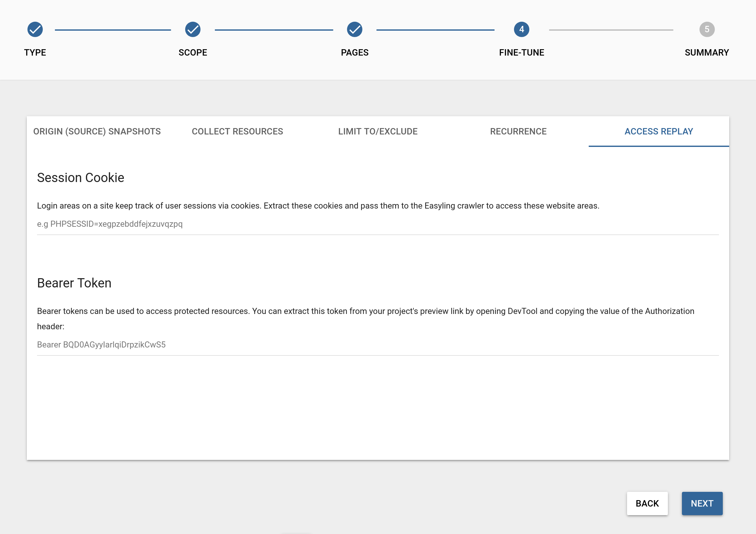Switch to the Recurrence tab

518,132
